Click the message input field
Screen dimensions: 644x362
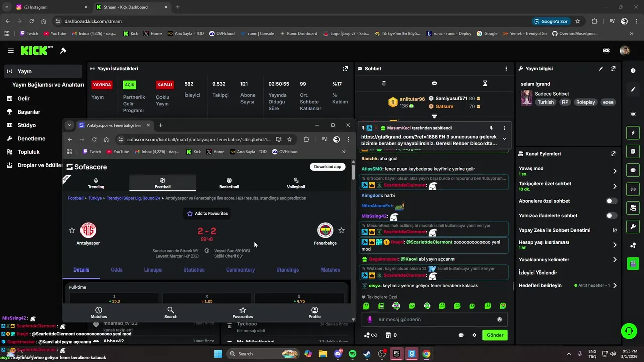tap(434, 319)
